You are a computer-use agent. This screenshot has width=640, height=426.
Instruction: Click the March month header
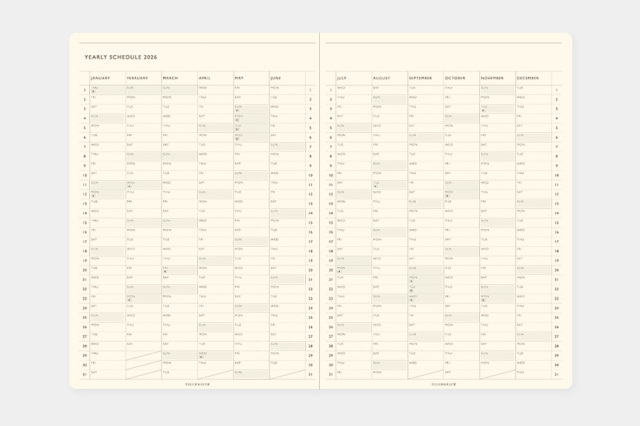[x=172, y=78]
